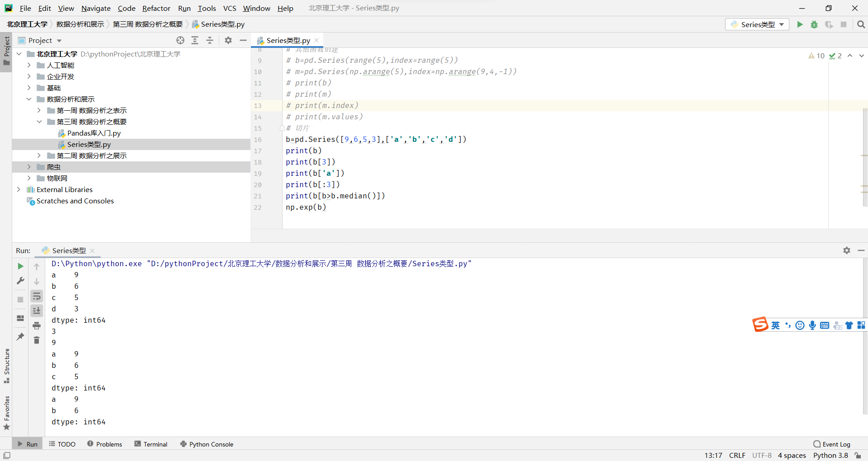Rerun the program in the Run panel

click(20, 266)
